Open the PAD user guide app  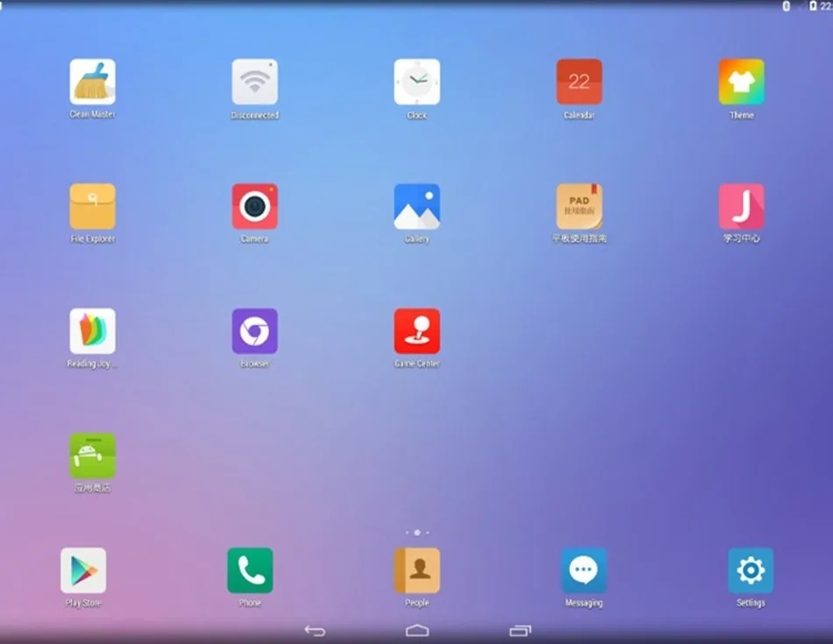[x=579, y=207]
